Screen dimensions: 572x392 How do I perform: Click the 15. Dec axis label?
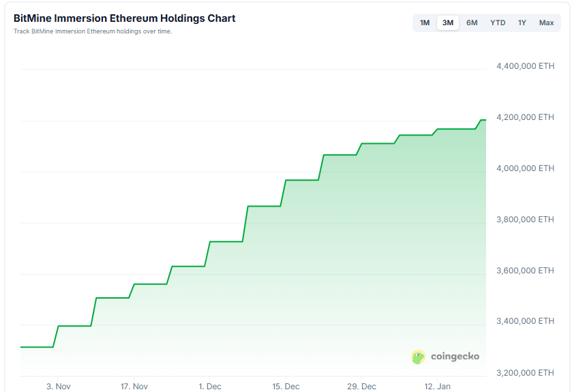pos(286,387)
